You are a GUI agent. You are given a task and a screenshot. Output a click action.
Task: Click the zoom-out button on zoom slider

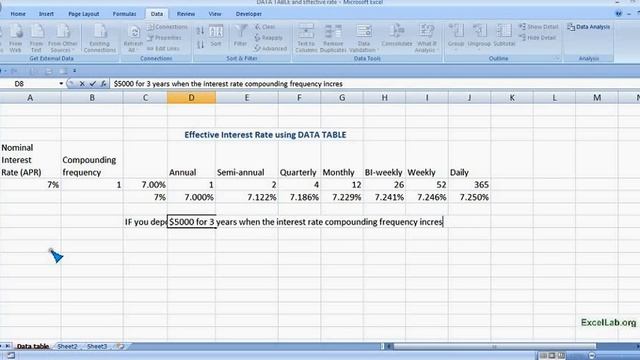[x=591, y=356]
